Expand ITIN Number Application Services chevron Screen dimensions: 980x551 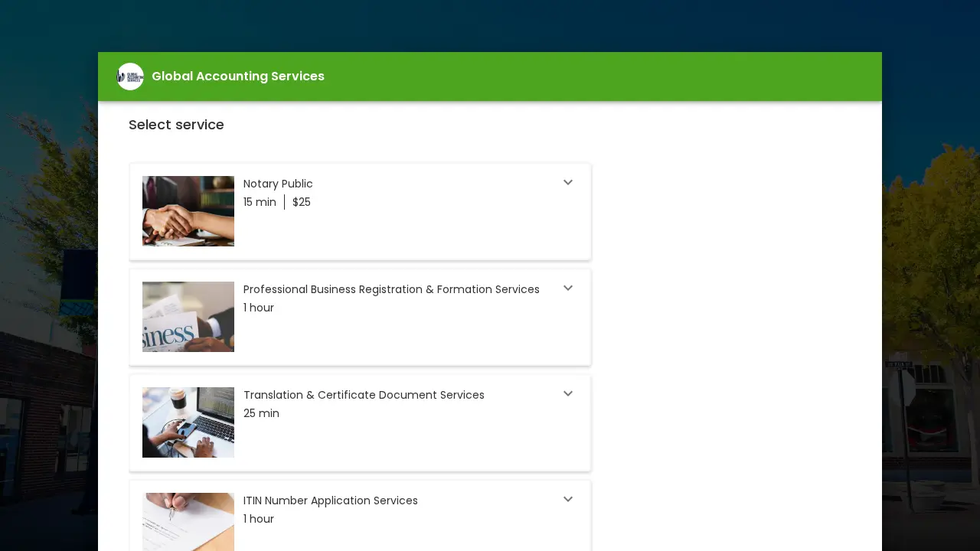point(568,500)
